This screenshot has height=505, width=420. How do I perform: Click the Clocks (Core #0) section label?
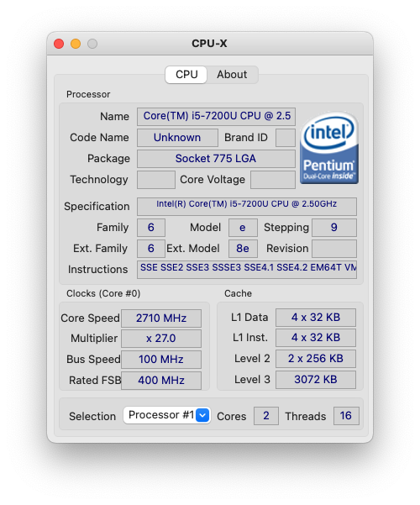pyautogui.click(x=103, y=293)
